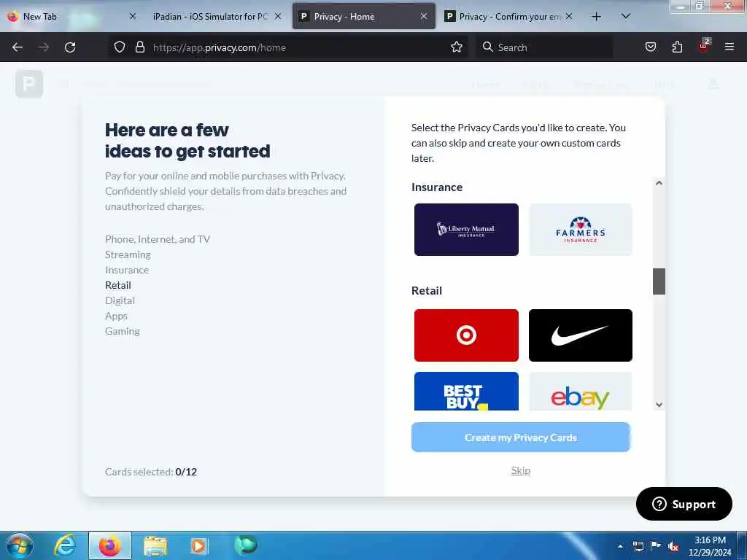The width and height of the screenshot is (747, 560).
Task: Select the Liberty Mutual insurance card
Action: (x=466, y=230)
